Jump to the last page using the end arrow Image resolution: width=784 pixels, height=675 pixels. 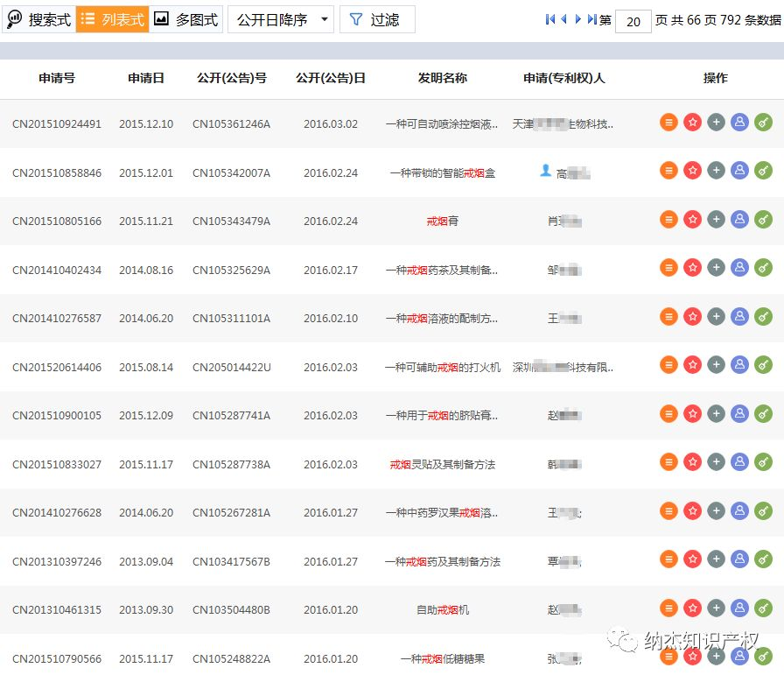point(591,19)
